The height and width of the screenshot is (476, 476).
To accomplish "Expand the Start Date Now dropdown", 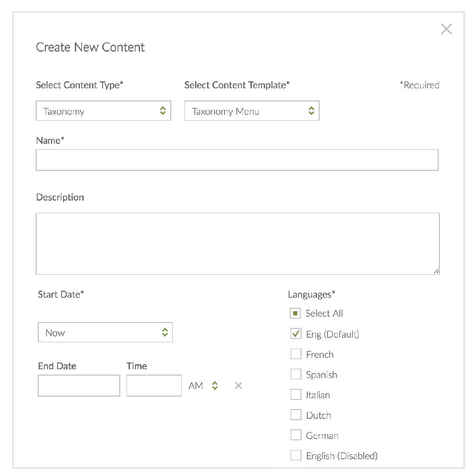I will point(105,333).
